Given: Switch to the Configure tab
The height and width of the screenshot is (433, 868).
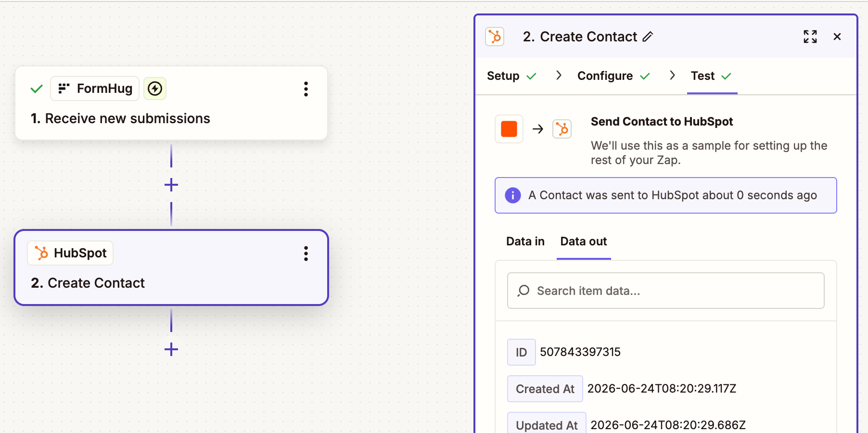Looking at the screenshot, I should click(613, 76).
